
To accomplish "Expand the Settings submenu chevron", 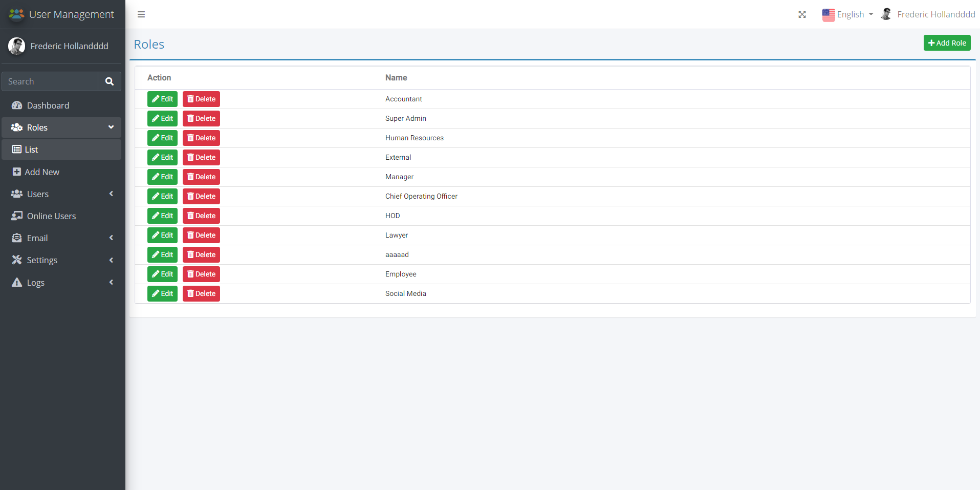I will 111,260.
